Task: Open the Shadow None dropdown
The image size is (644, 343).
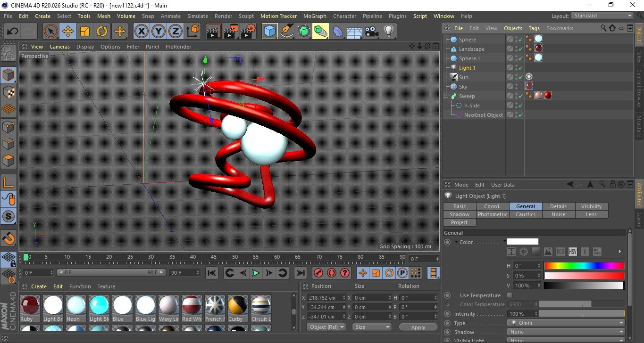Action: point(566,332)
